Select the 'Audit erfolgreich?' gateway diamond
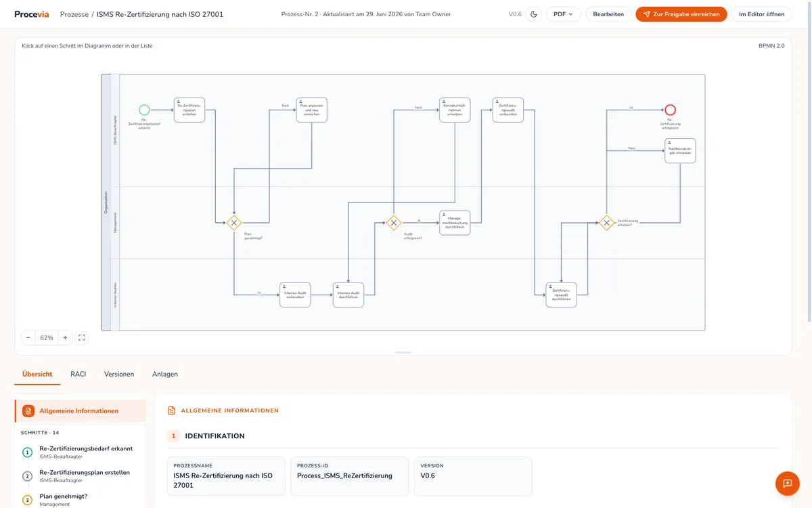 (x=394, y=222)
